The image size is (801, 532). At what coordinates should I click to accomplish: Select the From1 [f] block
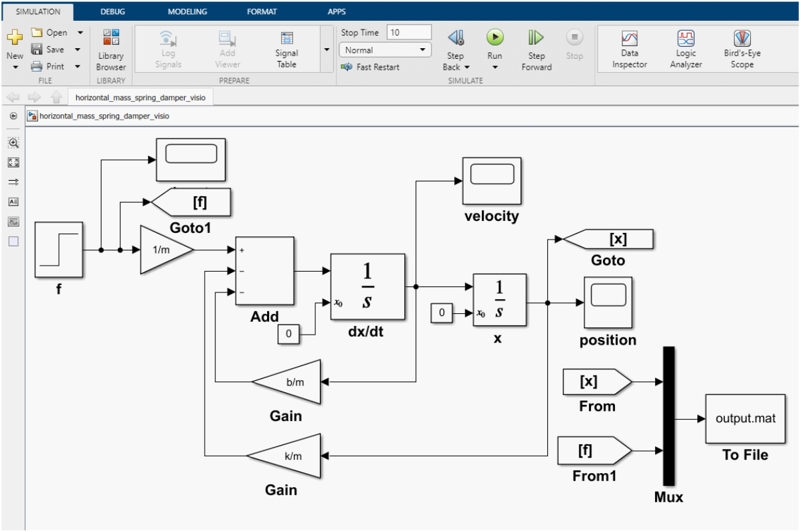click(595, 451)
